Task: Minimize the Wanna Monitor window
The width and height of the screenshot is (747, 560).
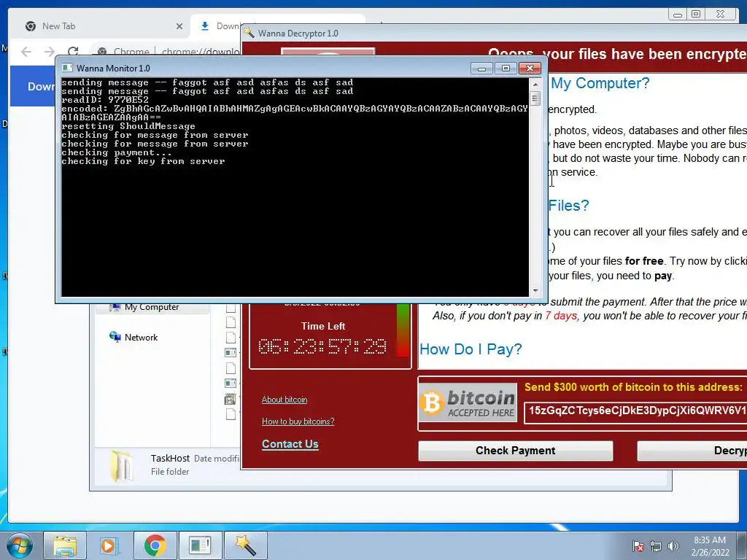Action: tap(481, 69)
